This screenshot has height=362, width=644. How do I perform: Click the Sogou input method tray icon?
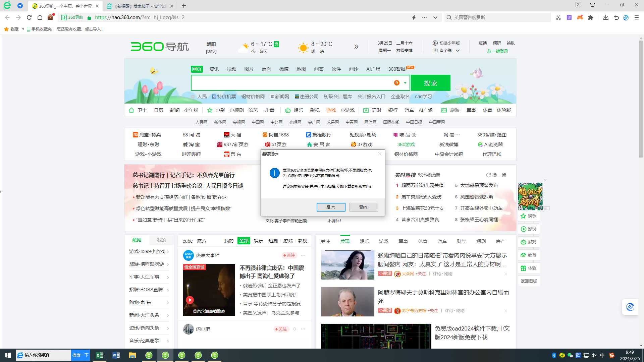coord(612,355)
